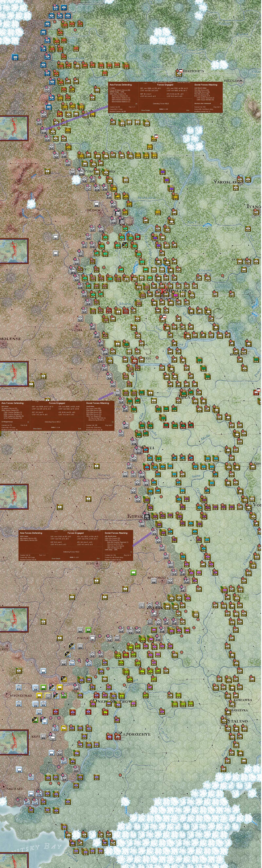Select Polizei SS Infantry Division (38) entry
This screenshot has height=868, width=262.
point(120,90)
